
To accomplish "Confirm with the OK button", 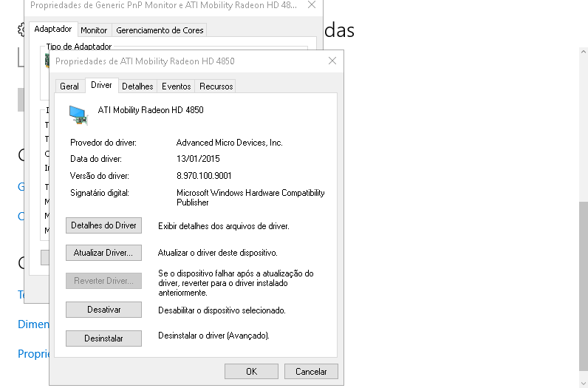I will [251, 372].
